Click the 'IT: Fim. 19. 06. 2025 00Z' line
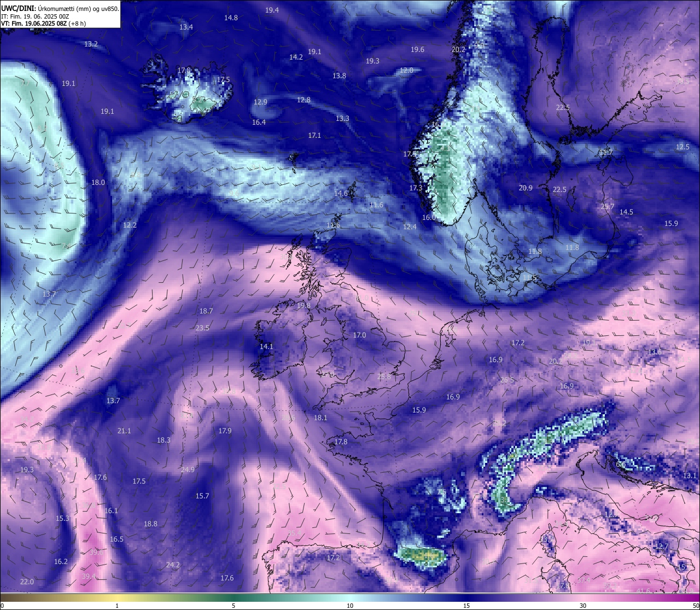This screenshot has width=700, height=610. 34,16
